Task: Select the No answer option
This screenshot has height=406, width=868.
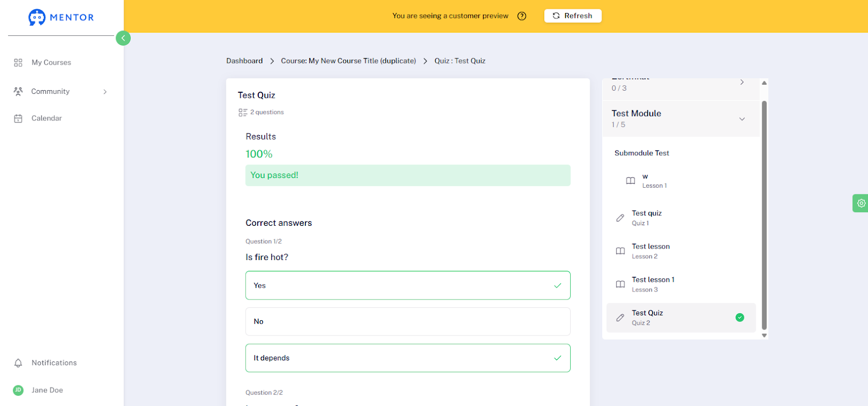Action: (x=408, y=321)
